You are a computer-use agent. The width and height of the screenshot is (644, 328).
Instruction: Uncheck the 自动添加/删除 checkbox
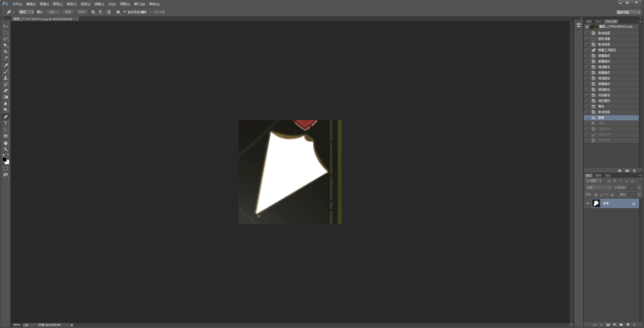[125, 12]
